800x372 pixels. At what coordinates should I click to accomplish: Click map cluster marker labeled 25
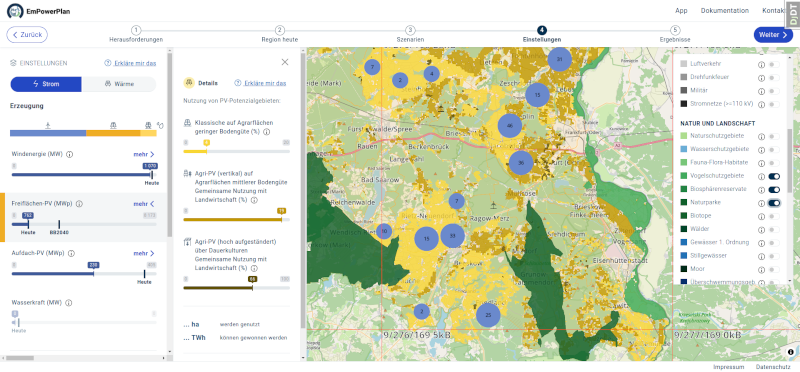coord(488,315)
